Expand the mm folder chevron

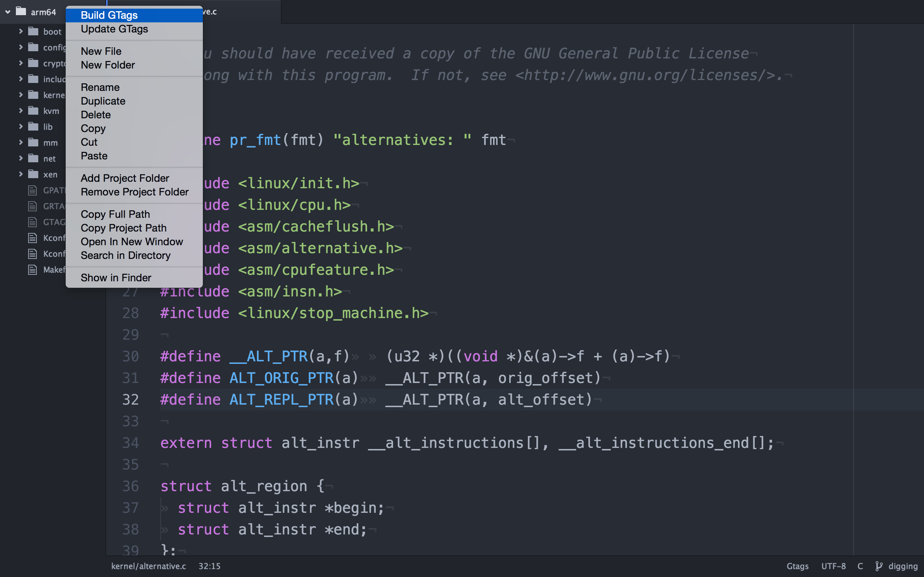21,142
